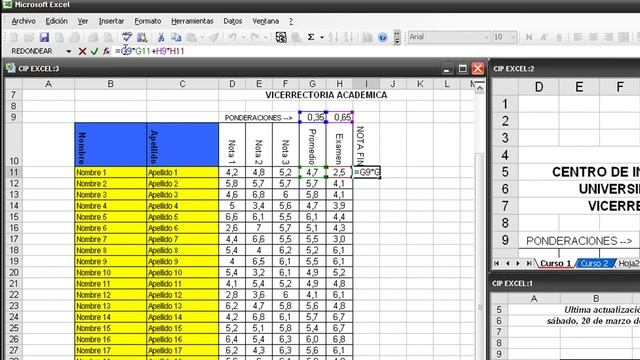Select blue Apellido header cell
Viewport: 640px width, 360px height.
coord(182,144)
